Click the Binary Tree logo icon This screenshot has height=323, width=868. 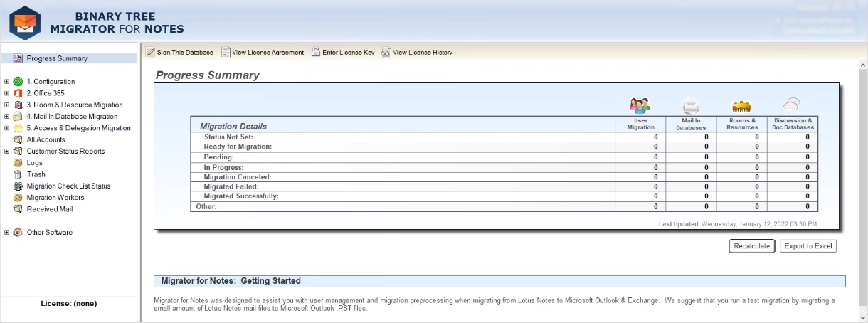pos(26,23)
